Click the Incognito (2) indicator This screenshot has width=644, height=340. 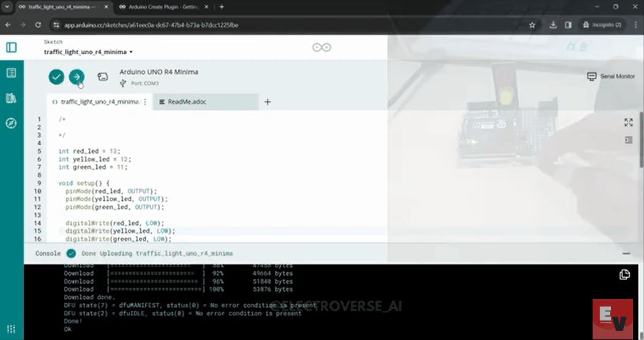[602, 25]
